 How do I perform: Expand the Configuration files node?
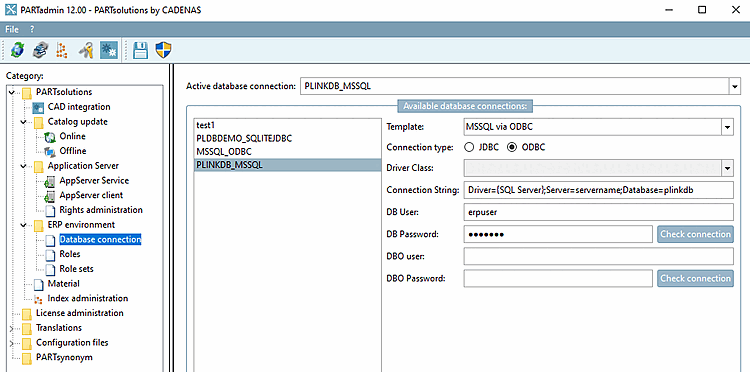(12, 343)
